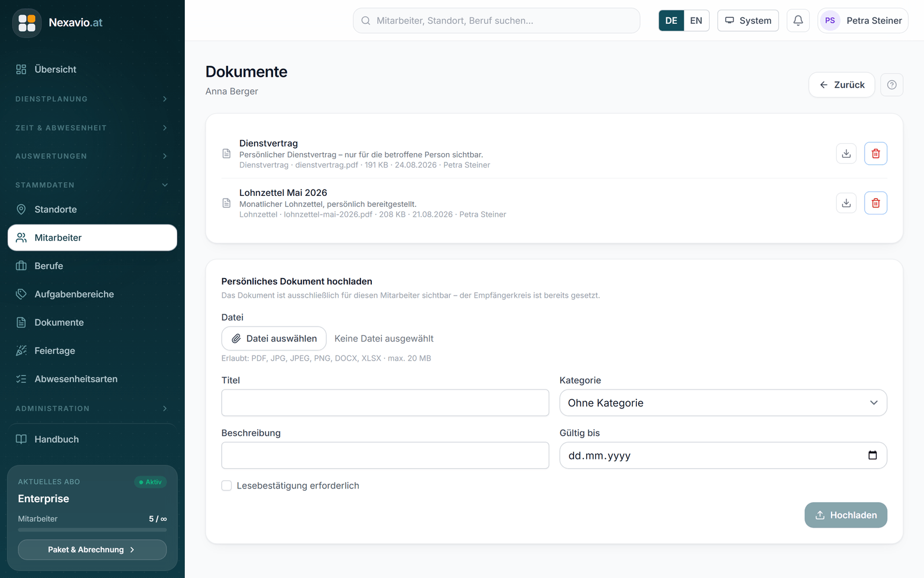Delete Lohnzettel Mai 2026
The width and height of the screenshot is (924, 578).
click(x=875, y=203)
